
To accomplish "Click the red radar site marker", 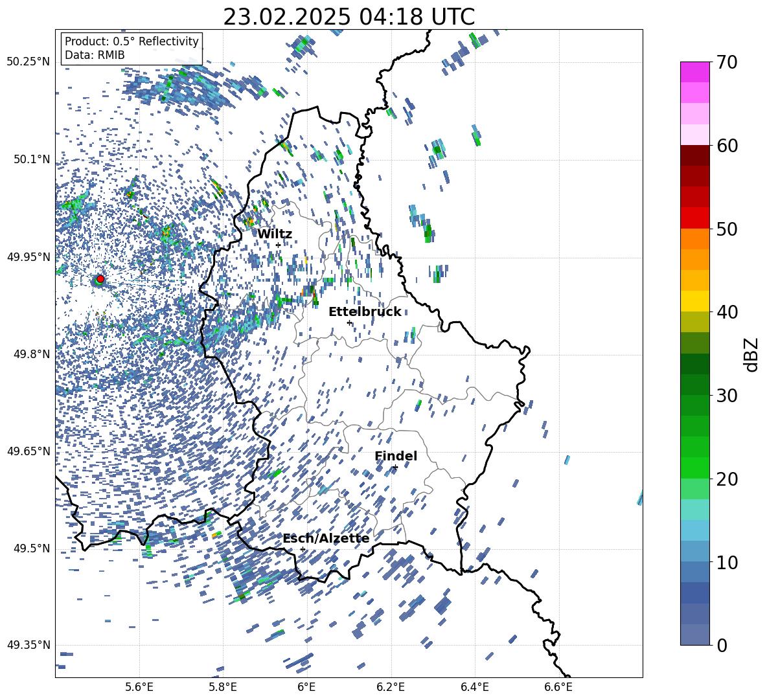I will coord(100,279).
